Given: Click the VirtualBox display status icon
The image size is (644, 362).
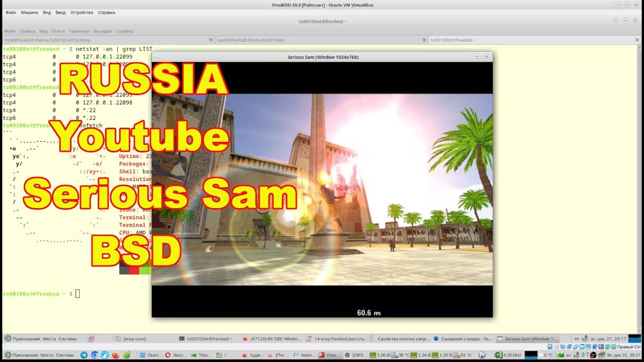Looking at the screenshot, I should pyautogui.click(x=588, y=347).
